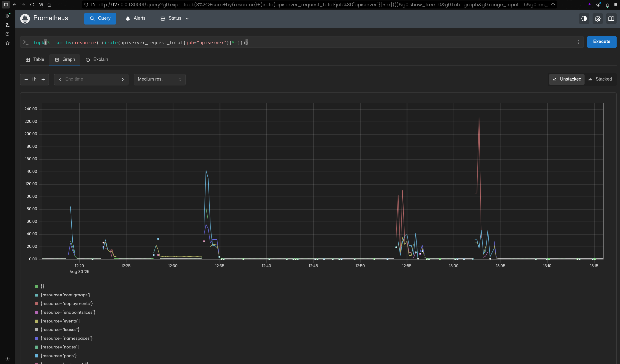Toggle the browser sidebar panel icon

coord(6,5)
